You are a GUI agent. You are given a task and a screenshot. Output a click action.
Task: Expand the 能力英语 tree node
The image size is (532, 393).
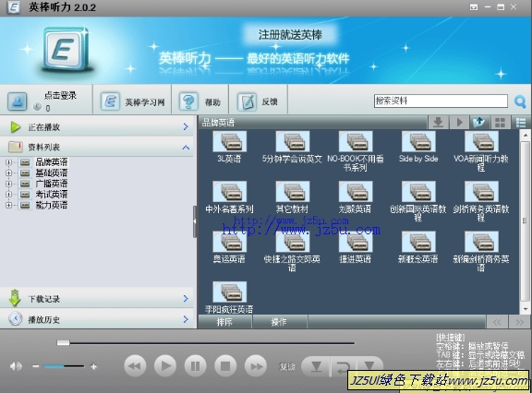[x=9, y=205]
